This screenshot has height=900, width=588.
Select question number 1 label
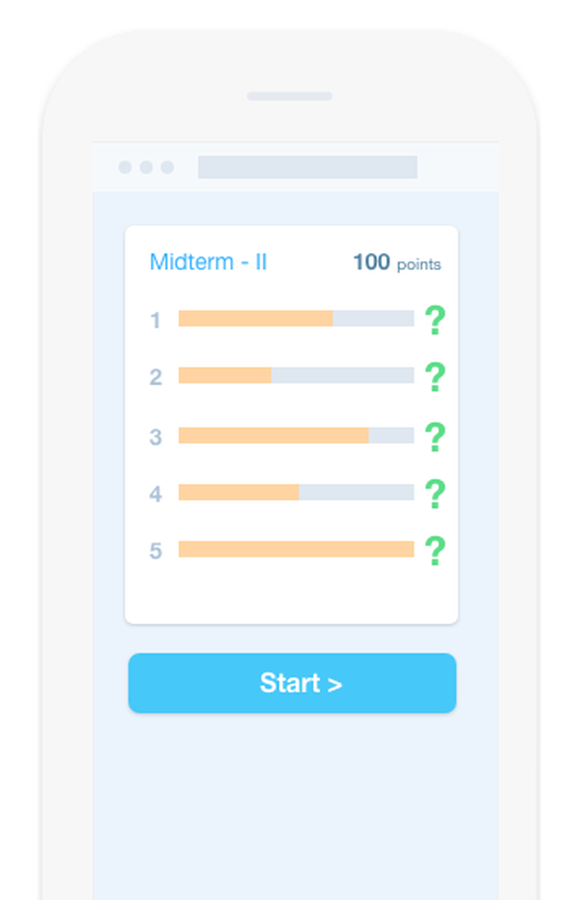pyautogui.click(x=155, y=319)
